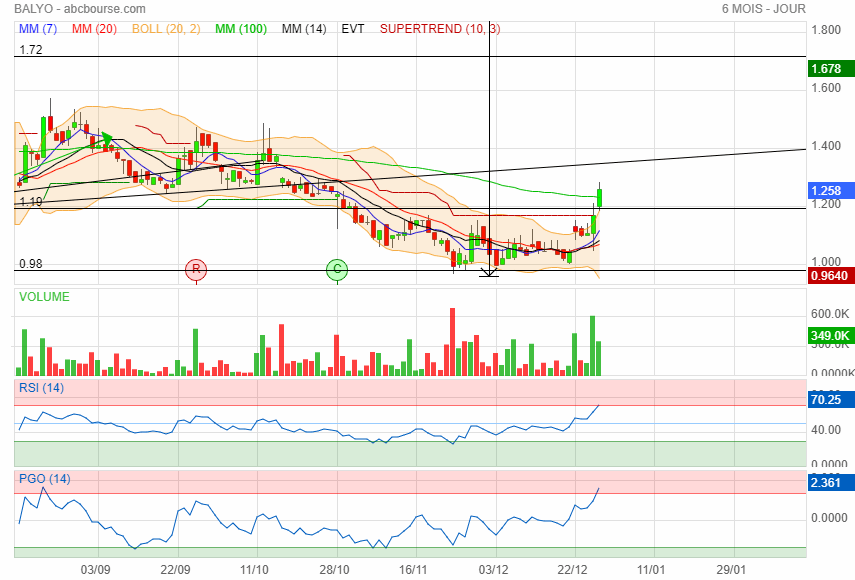Click the 0.98 support line label
855x580 pixels.
[x=31, y=264]
